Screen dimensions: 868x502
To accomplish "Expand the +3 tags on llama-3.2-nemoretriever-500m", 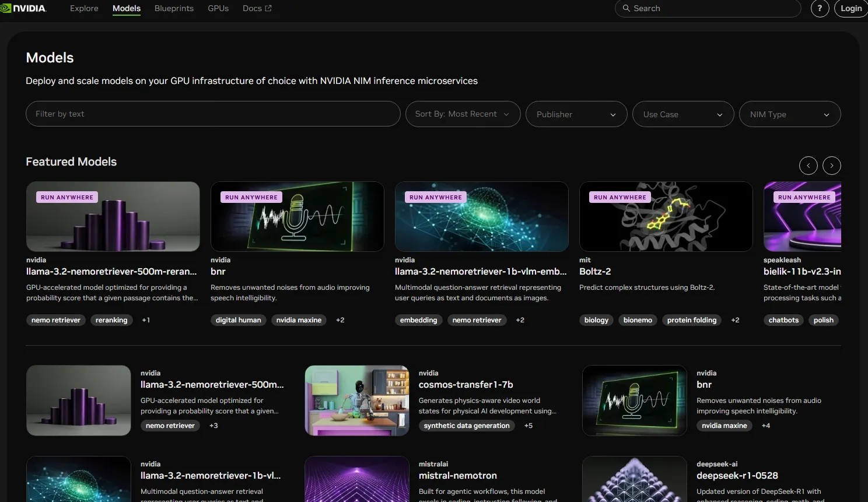I will (x=213, y=426).
